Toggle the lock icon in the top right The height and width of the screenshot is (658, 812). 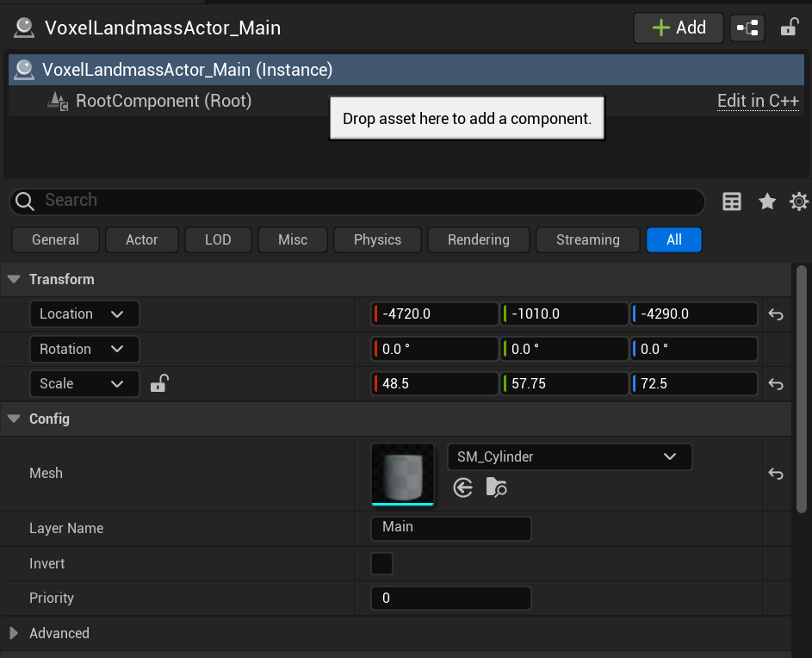click(789, 28)
